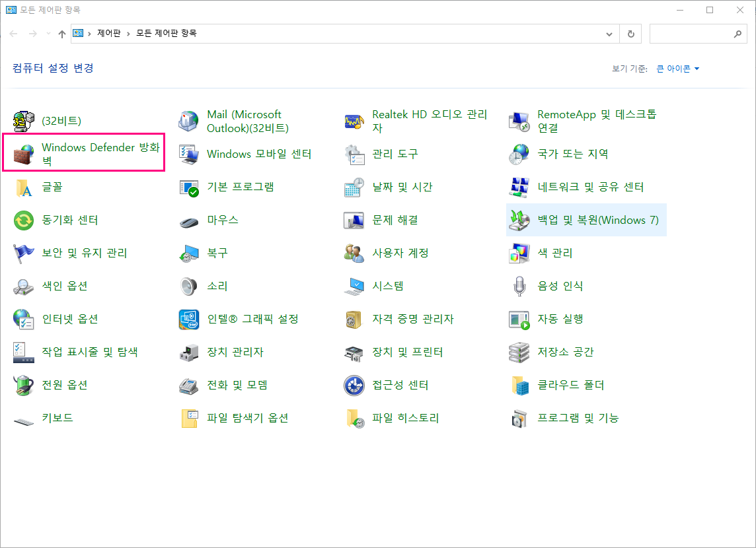756x548 pixels.
Task: Click the 보안 및 유지 관리 flag icon
Action: point(24,253)
